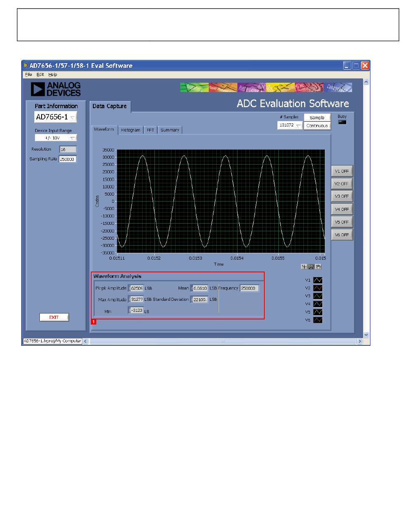Click the waveform graph plot area
Image resolution: width=403 pixels, height=532 pixels.
point(221,201)
